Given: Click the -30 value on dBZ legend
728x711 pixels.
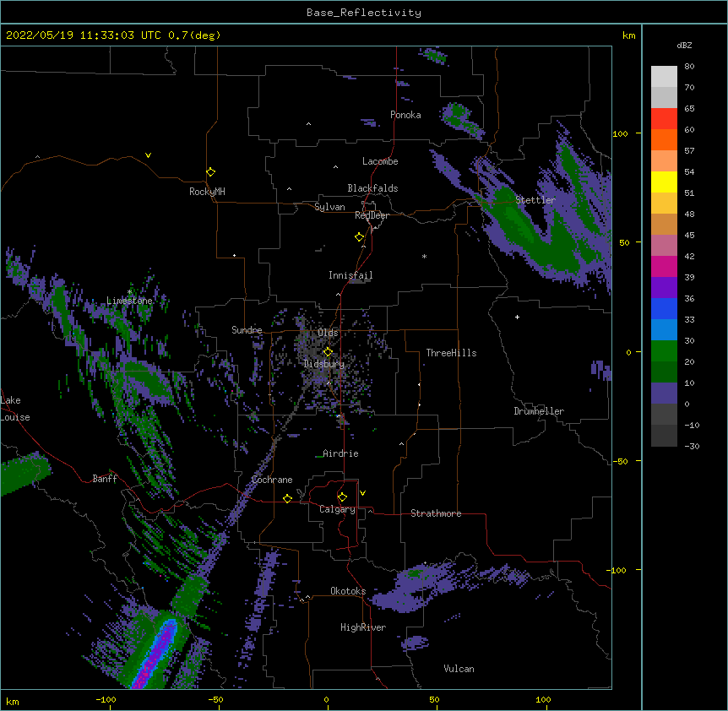Looking at the screenshot, I should click(692, 446).
